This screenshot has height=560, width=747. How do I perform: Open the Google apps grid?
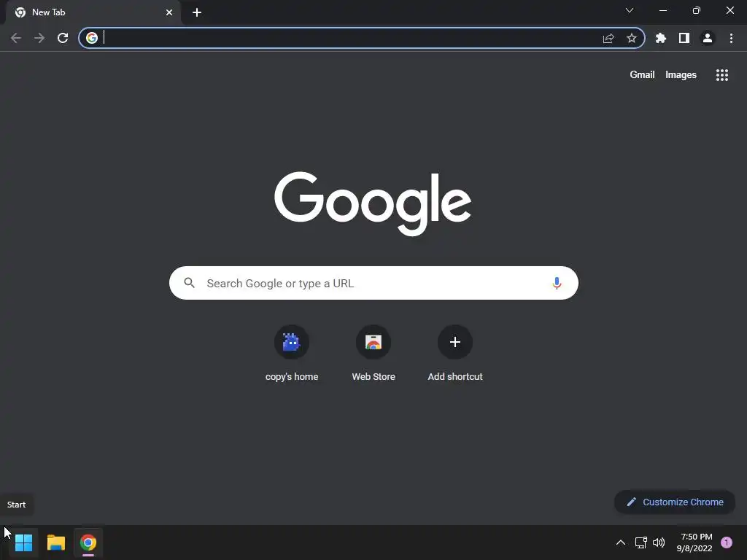point(722,75)
